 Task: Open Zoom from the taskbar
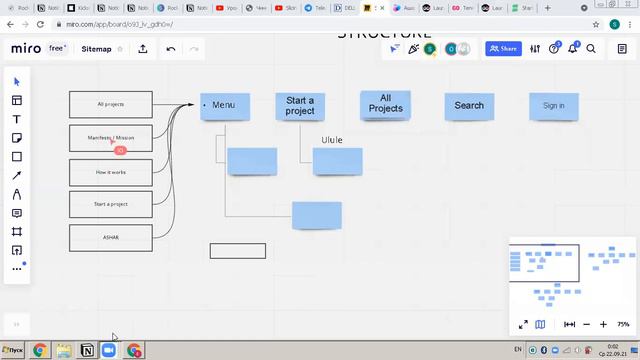pos(109,350)
